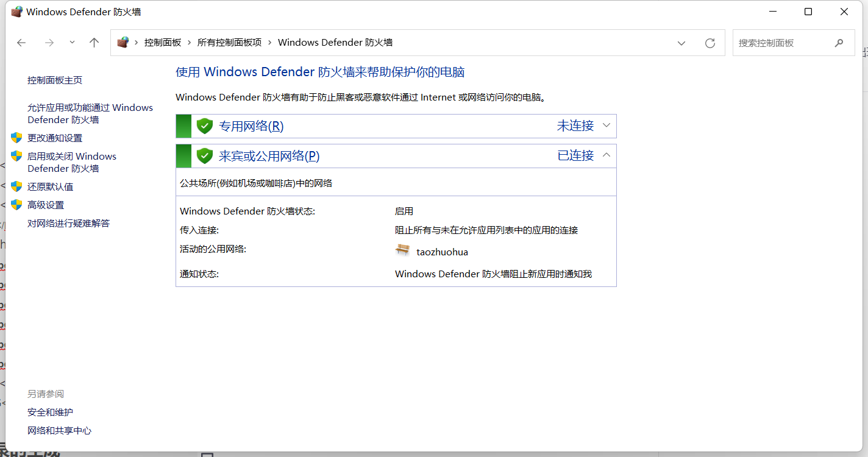
Task: Open 更改通知设置 link
Action: [55, 138]
